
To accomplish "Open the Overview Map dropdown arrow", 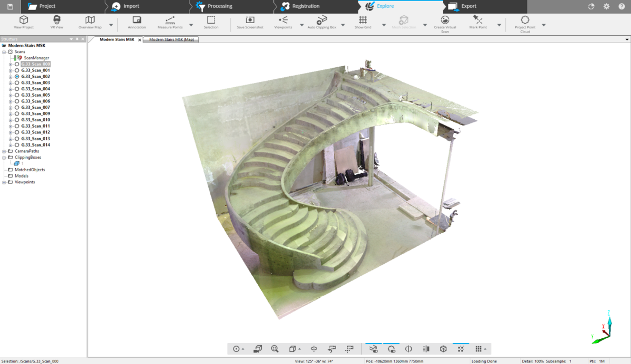I will click(x=111, y=25).
